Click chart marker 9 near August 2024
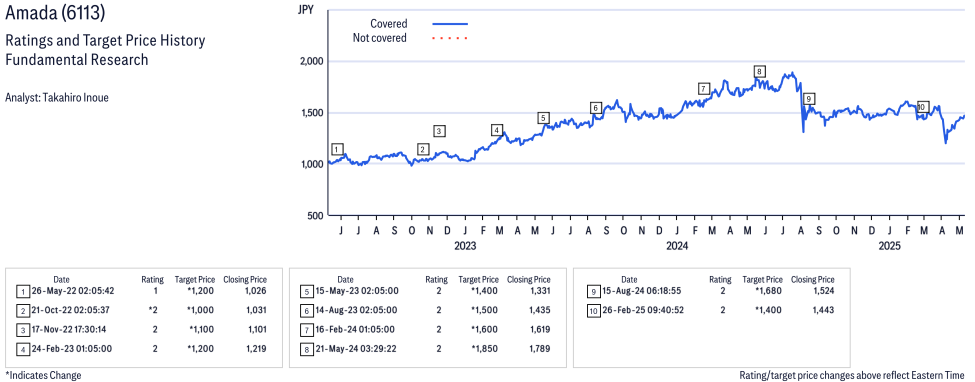Screen dimensions: 975x382 [x=808, y=98]
